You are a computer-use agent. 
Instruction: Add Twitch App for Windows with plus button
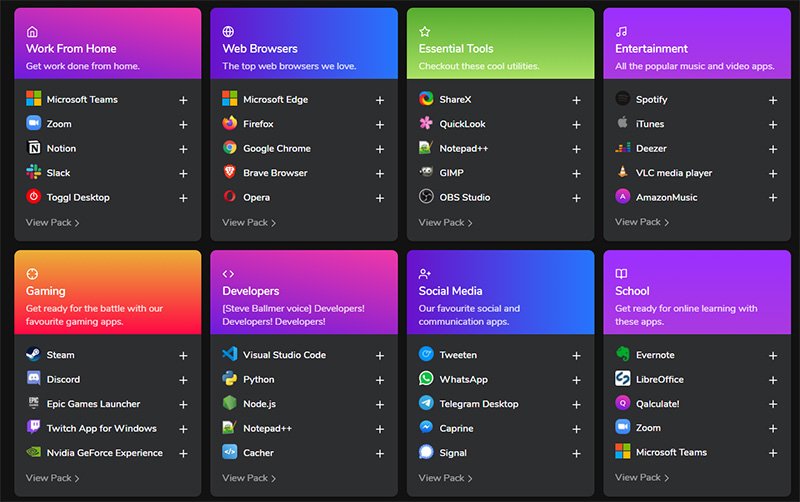[x=183, y=429]
